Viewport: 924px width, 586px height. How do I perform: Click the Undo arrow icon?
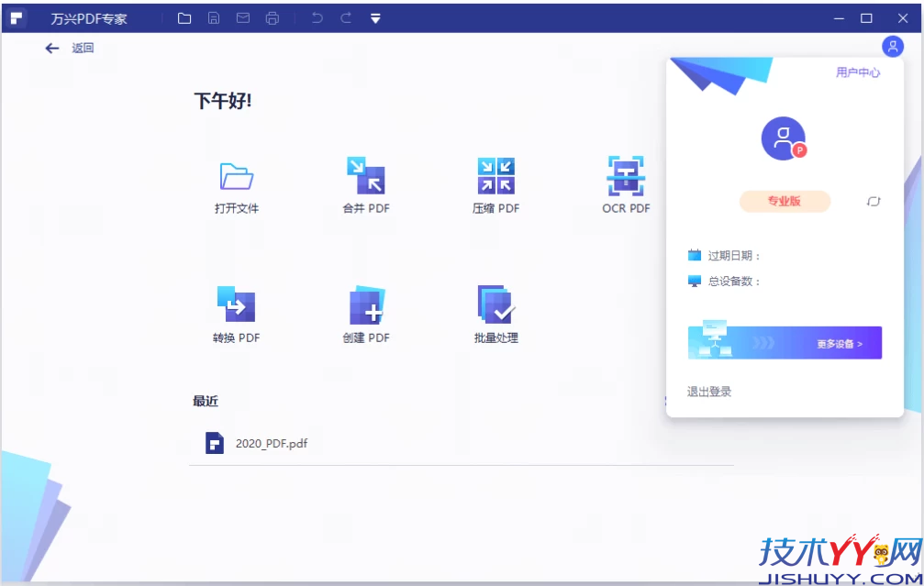tap(317, 17)
